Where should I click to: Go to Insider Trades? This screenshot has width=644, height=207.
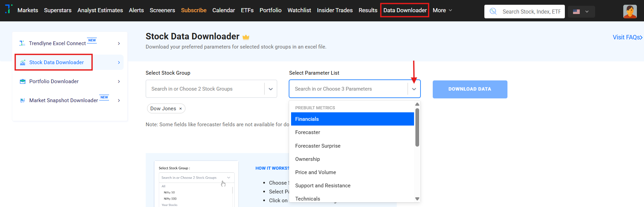[335, 10]
